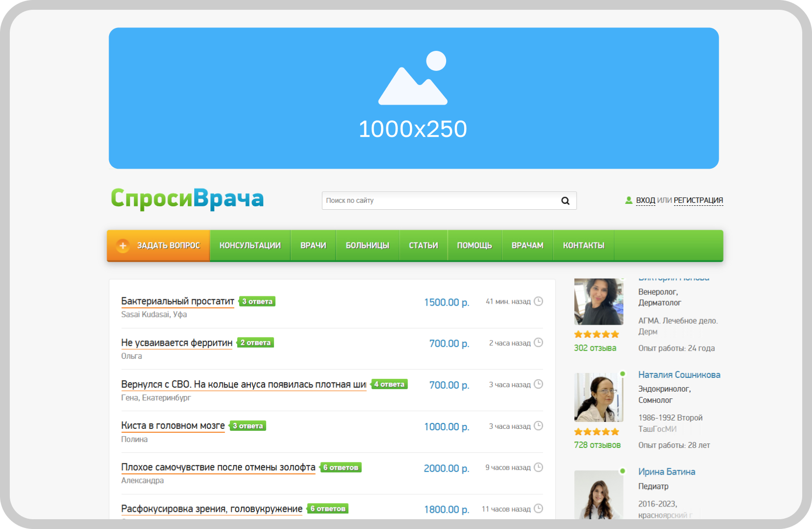
Task: Click Ирина Батина's profile photo
Action: [x=598, y=495]
